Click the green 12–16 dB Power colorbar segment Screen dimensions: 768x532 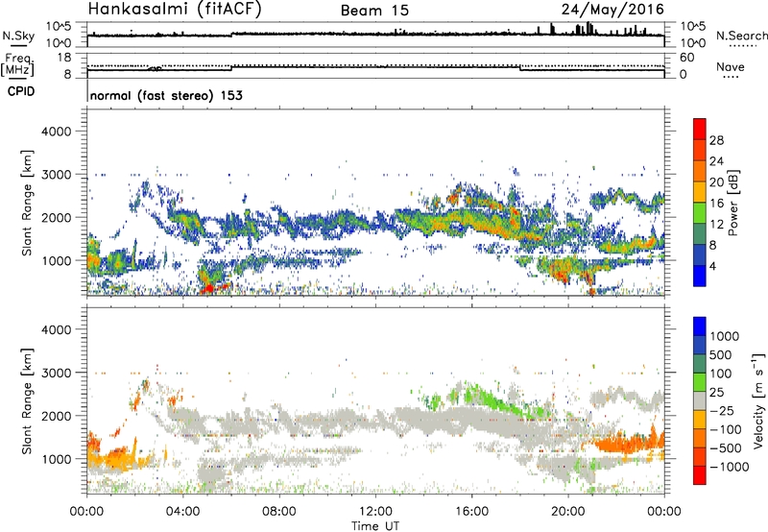[700, 213]
